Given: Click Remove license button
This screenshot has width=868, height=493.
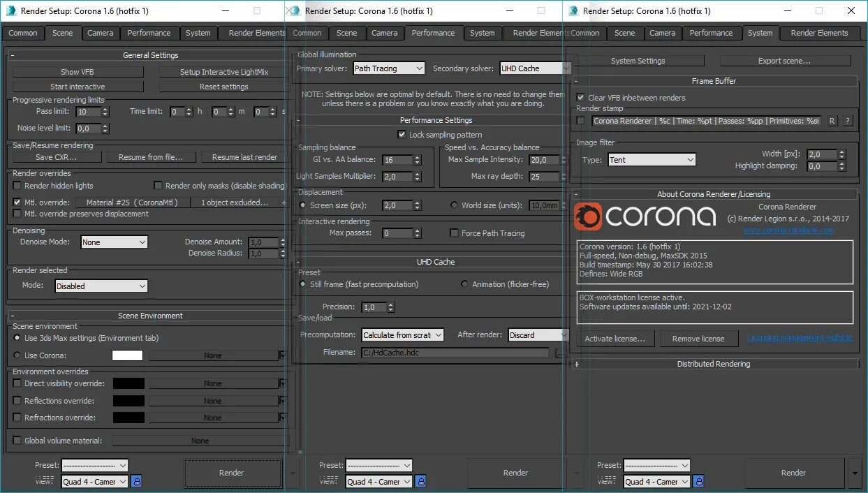Looking at the screenshot, I should tap(698, 339).
